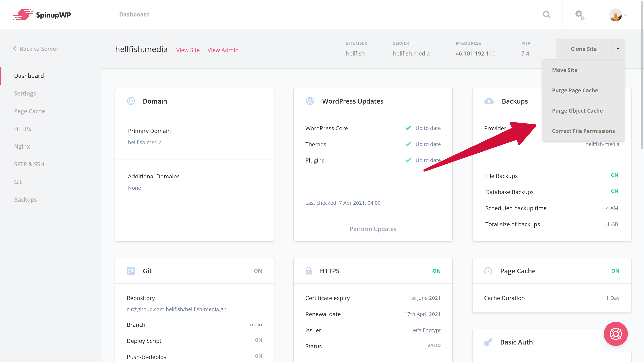Screen dimensions: 644x362
Task: Click the GitHub repository URL
Action: pos(176,309)
